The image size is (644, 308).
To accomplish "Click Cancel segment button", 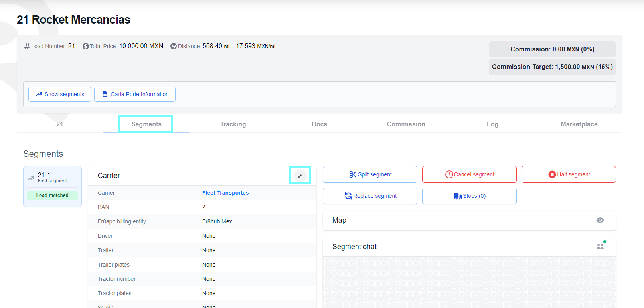I will 469,174.
